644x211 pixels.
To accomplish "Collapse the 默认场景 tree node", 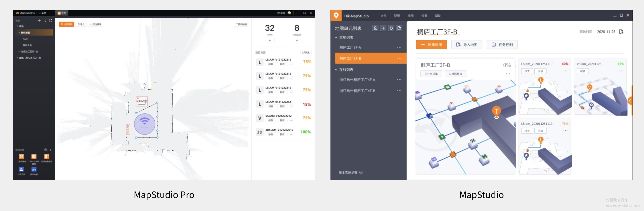I will (x=19, y=32).
